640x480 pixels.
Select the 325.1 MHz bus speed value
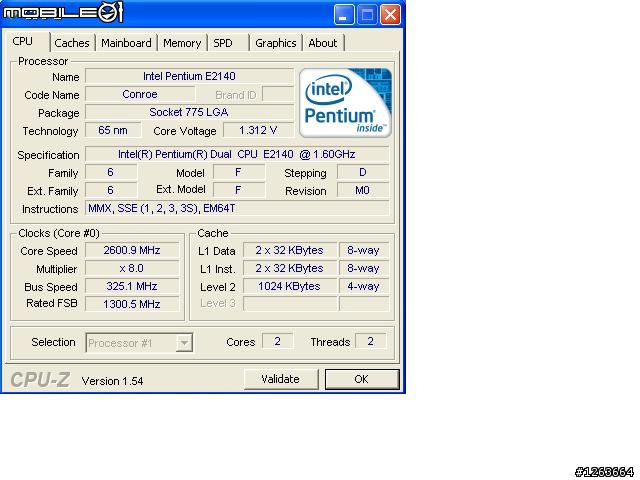click(132, 286)
